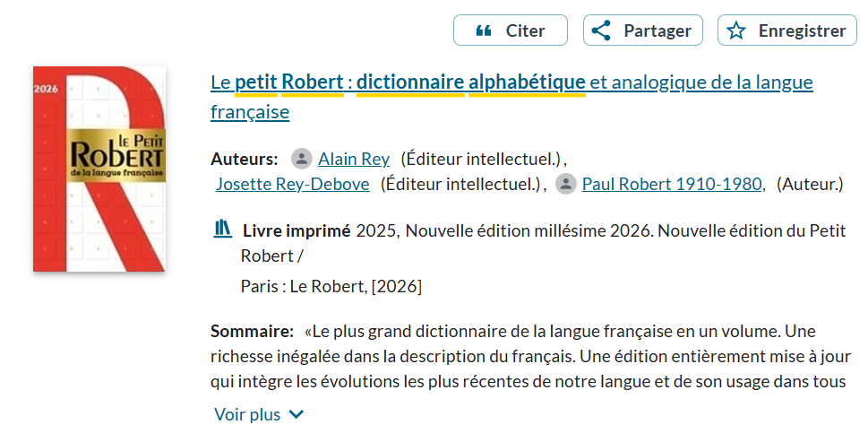Expand the summary with Voir plus
Viewport: 868px width, 425px height.
[x=247, y=414]
